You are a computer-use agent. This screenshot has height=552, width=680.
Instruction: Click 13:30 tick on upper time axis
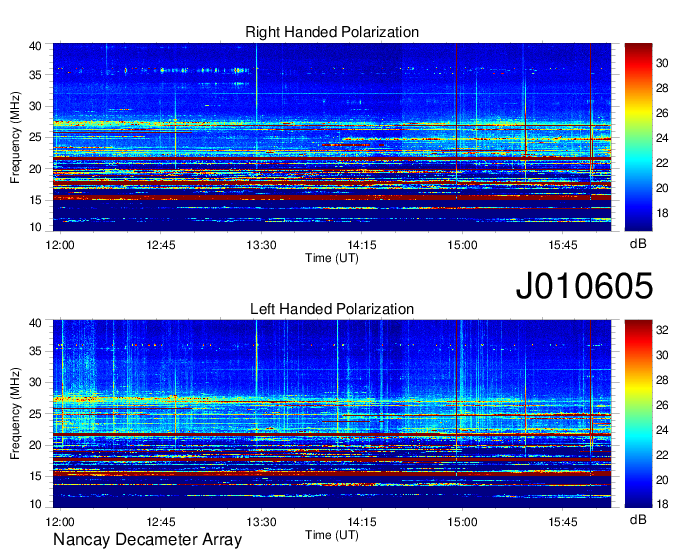[261, 245]
